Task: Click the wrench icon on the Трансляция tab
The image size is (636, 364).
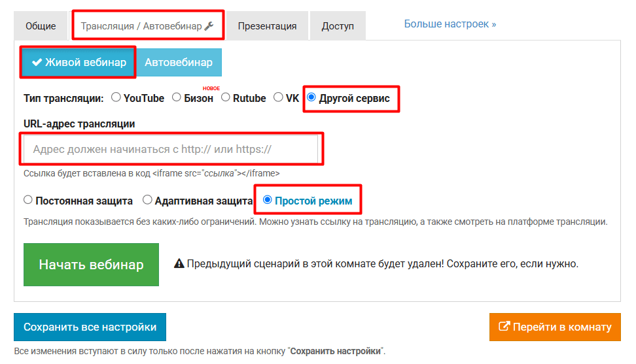Action: click(x=209, y=26)
